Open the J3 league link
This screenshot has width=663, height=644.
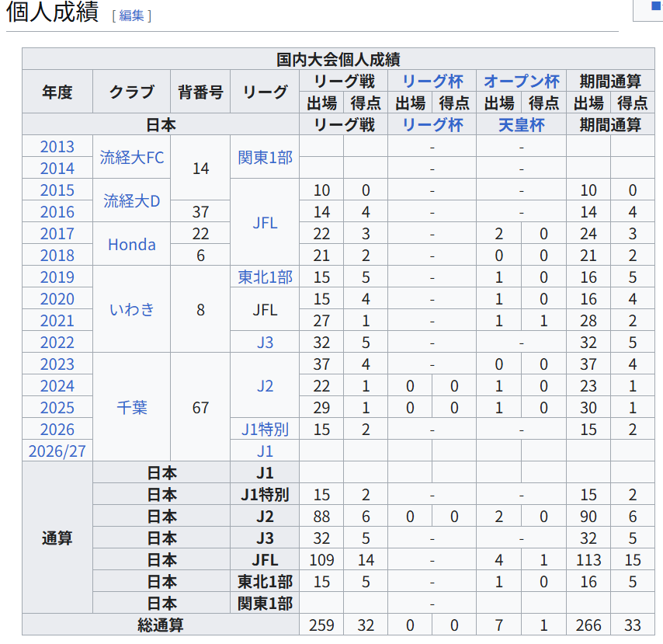pos(265,343)
